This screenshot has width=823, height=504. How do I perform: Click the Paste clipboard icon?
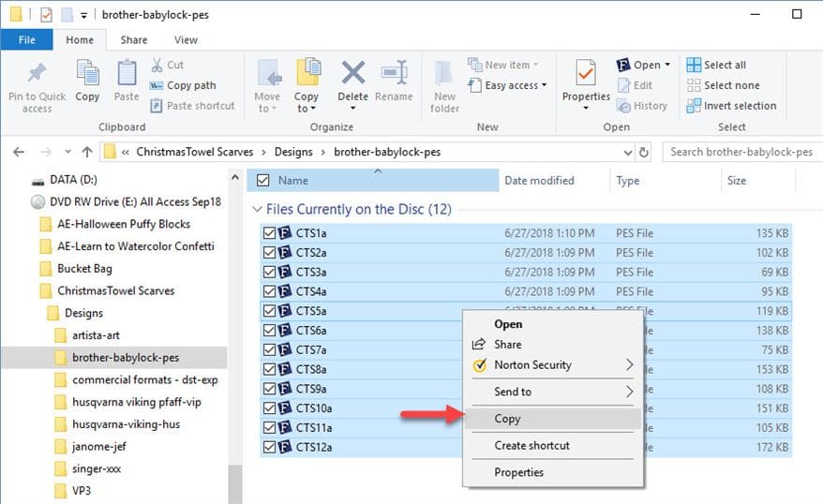click(127, 72)
